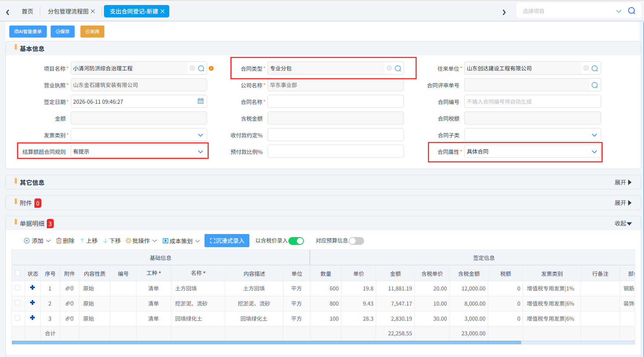Clear the 项目名称 field value
The width and height of the screenshot is (644, 357).
[x=193, y=68]
